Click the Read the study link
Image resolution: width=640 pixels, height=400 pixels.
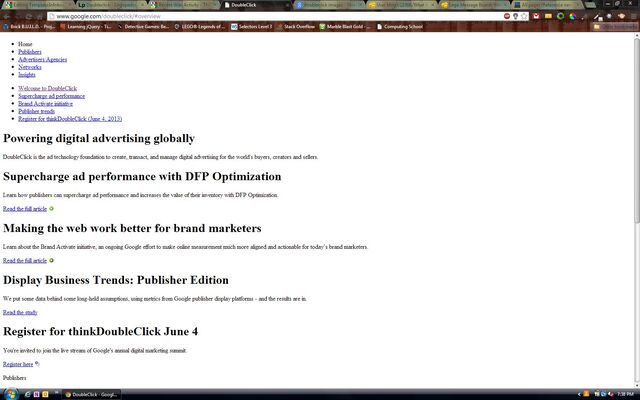20,312
